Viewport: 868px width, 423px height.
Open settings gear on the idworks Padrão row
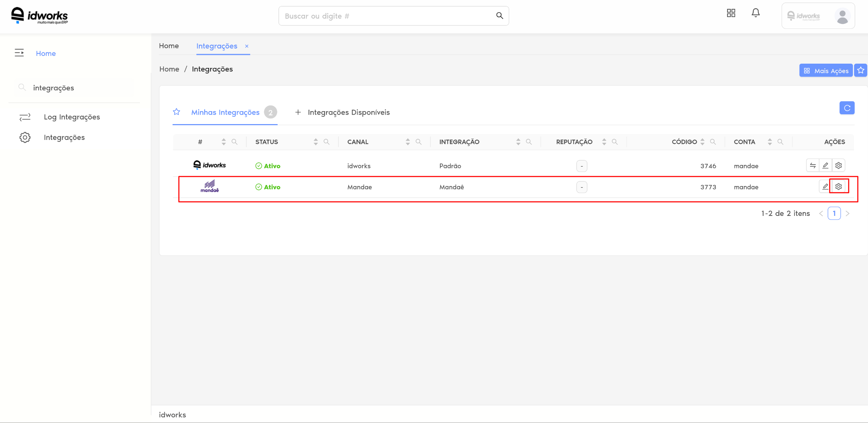point(838,165)
